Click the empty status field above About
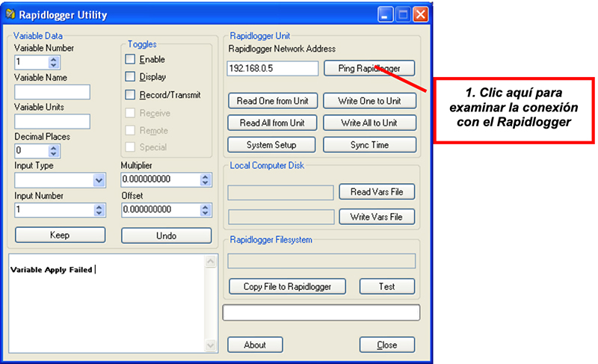The width and height of the screenshot is (598, 364). pyautogui.click(x=321, y=312)
